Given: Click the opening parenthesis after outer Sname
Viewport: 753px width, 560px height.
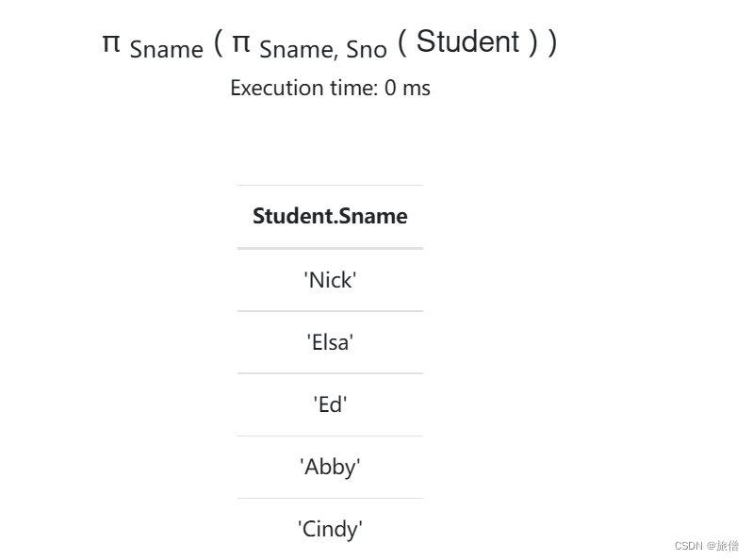Looking at the screenshot, I should pyautogui.click(x=218, y=42).
